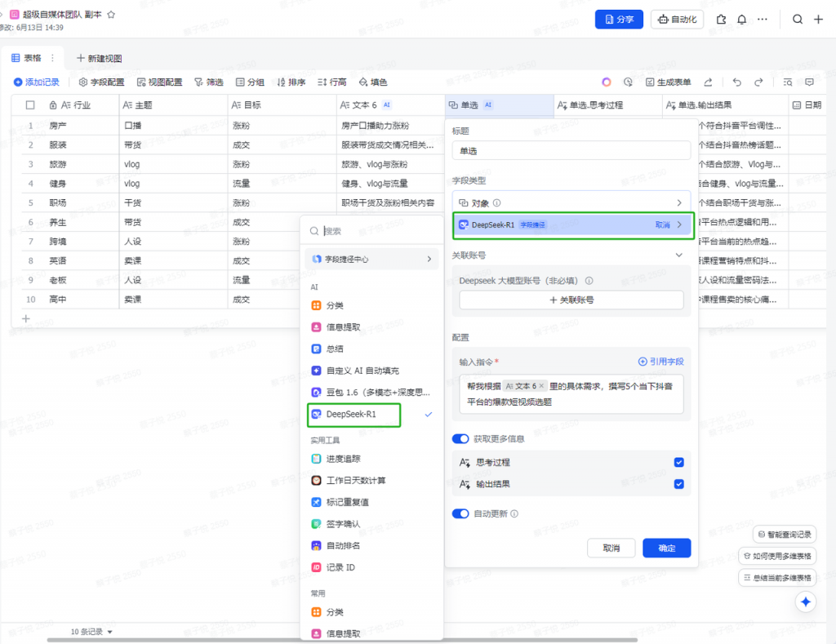Viewport: 836px width, 644px height.
Task: Click the blue AI sparkle floating button
Action: click(806, 602)
